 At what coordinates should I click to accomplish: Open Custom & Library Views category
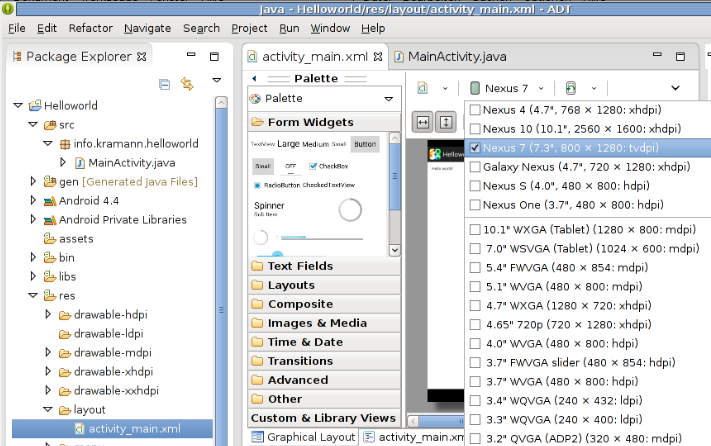tap(325, 418)
